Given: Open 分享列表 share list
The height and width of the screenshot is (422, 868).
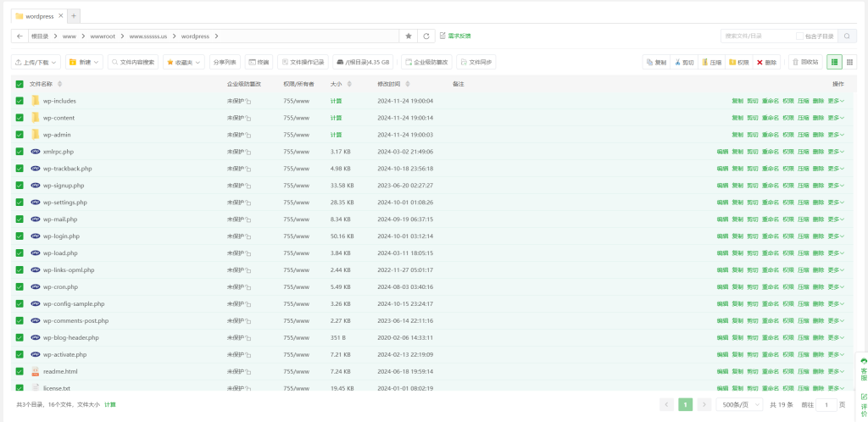Looking at the screenshot, I should tap(225, 63).
